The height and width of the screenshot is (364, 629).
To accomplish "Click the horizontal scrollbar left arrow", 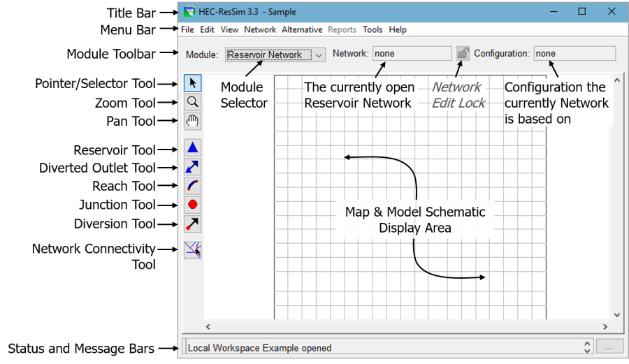I will coord(208,327).
